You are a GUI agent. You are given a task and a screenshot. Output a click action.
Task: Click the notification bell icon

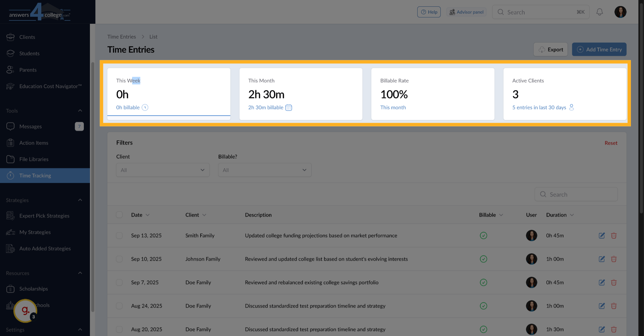[x=599, y=12]
